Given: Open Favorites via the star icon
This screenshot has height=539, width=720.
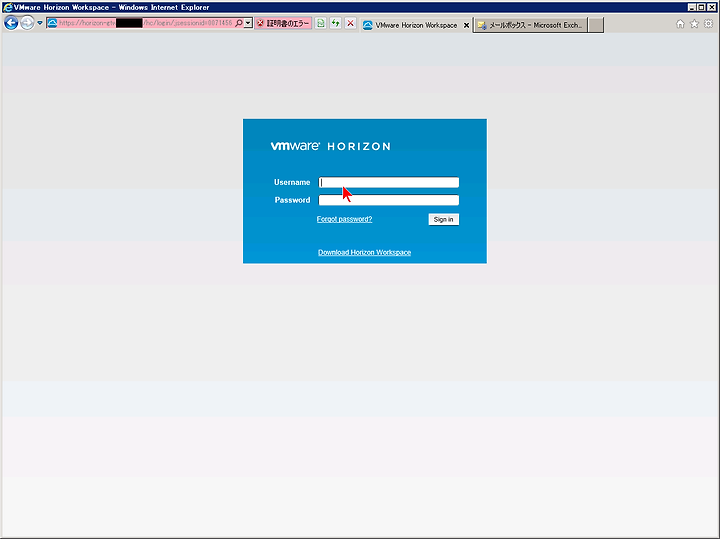Looking at the screenshot, I should pos(694,24).
